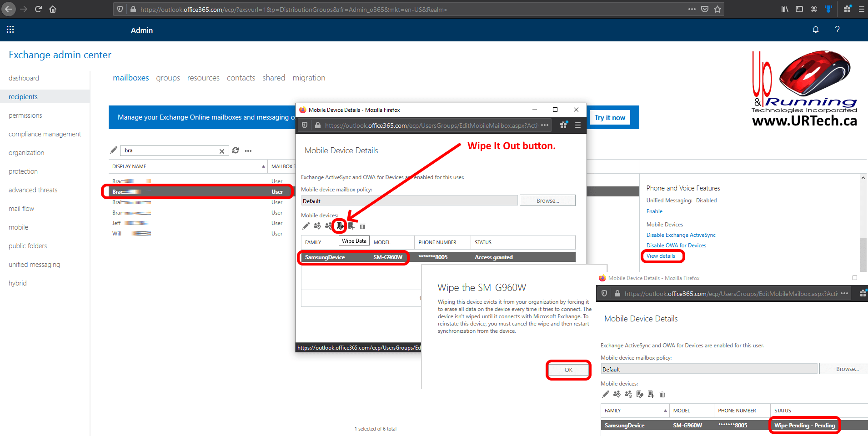This screenshot has height=436, width=868.
Task: Click in the mailbox search field
Action: pos(168,150)
